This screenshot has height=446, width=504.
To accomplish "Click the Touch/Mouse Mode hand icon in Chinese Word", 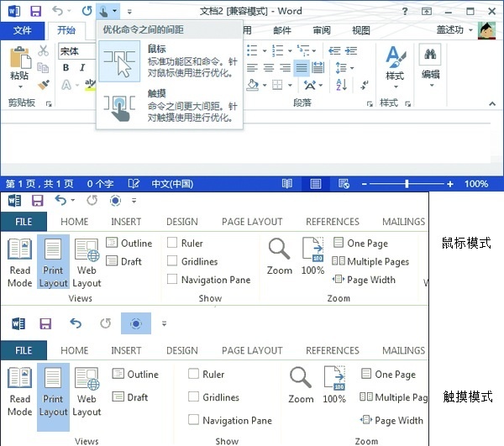I will [103, 12].
